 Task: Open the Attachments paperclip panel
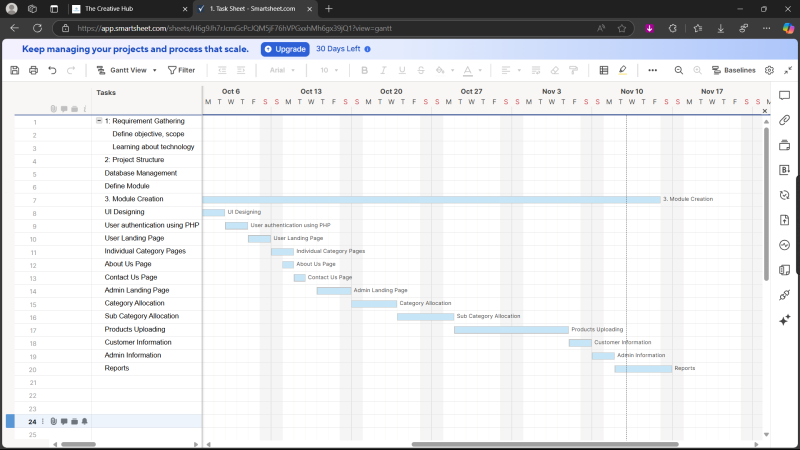785,120
